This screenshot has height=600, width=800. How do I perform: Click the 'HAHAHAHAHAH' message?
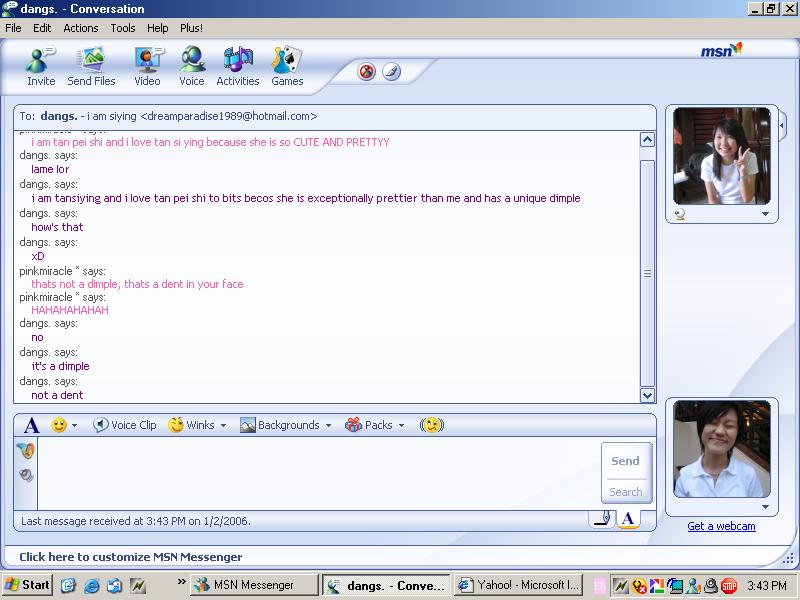70,310
